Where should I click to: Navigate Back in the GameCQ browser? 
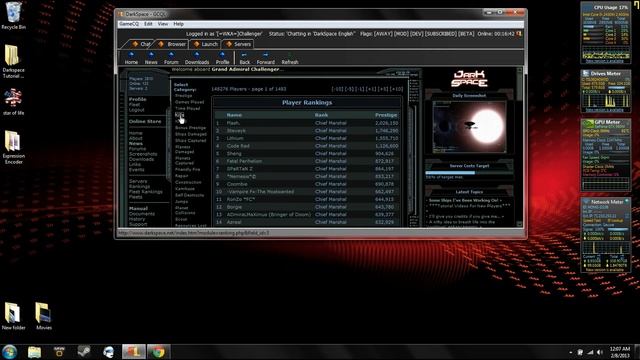click(244, 58)
